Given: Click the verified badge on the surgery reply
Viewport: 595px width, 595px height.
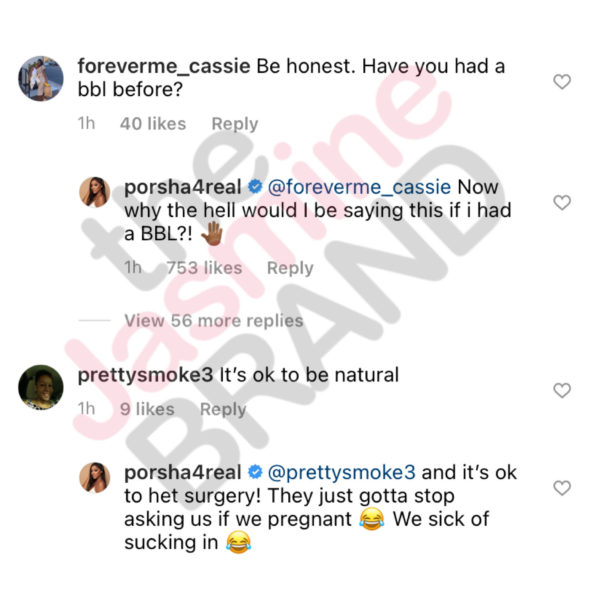Looking at the screenshot, I should [255, 472].
